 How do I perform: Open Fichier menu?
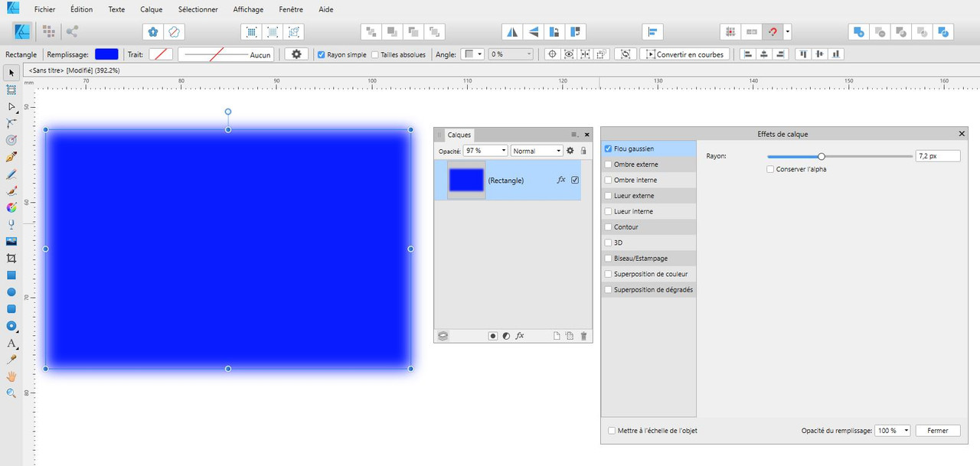(44, 9)
